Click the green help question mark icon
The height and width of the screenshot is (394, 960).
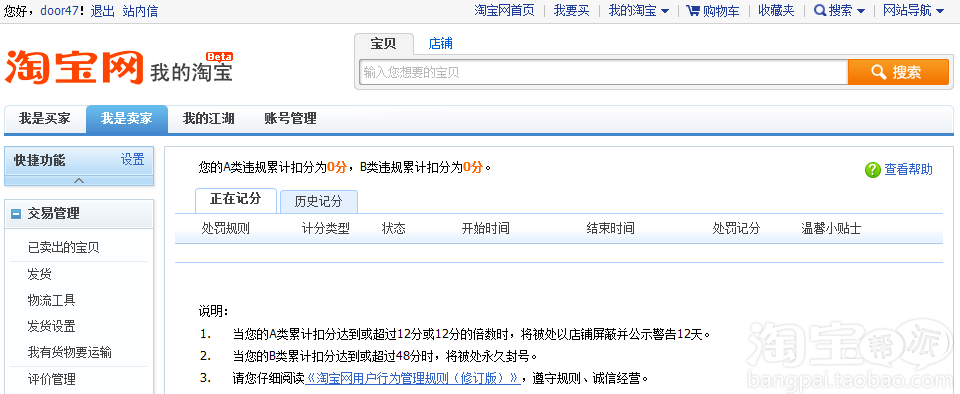[872, 170]
